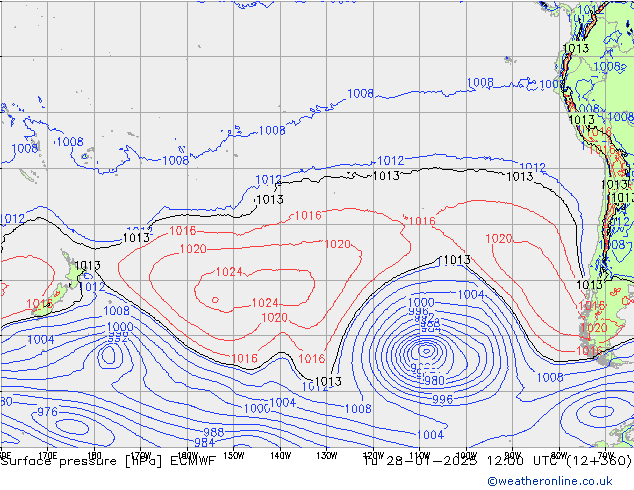The width and height of the screenshot is (634, 490).
Task: Select the 140W longitude axis label
Action: [280, 453]
